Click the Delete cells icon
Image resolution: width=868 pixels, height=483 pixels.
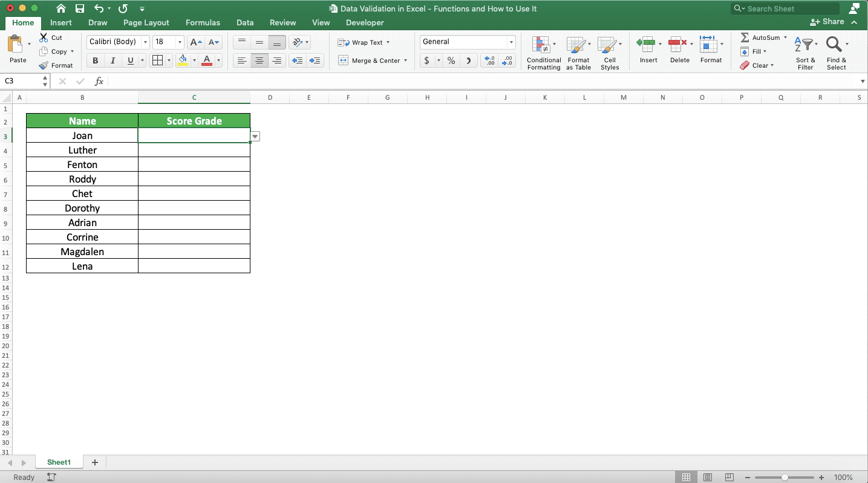point(677,44)
